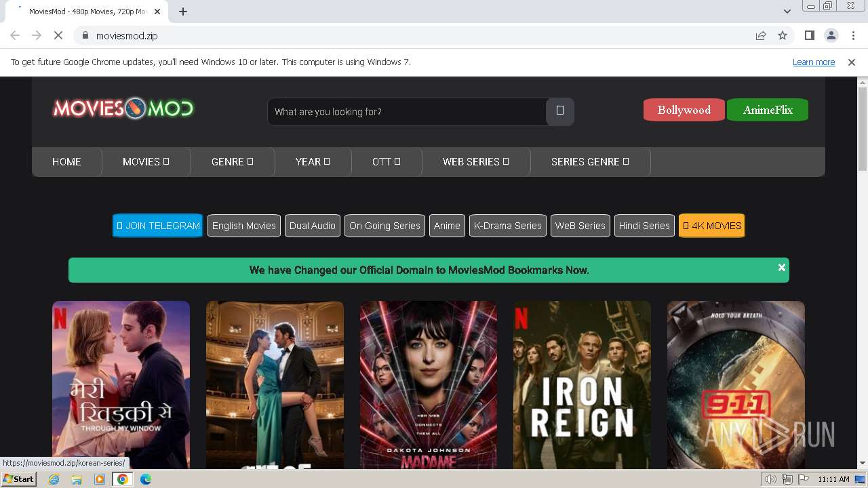Open Chrome side panel
The width and height of the screenshot is (868, 488).
(x=809, y=35)
